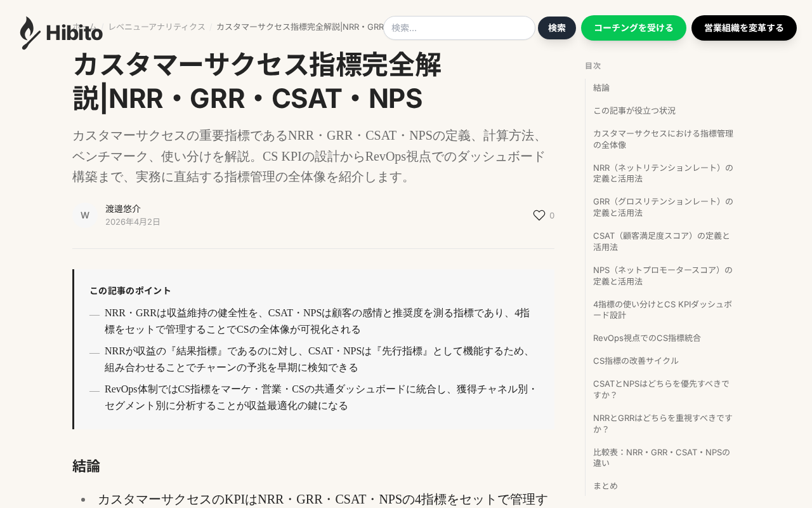Image resolution: width=812 pixels, height=508 pixels.
Task: Click the date 2026年4月2日
Action: pyautogui.click(x=133, y=222)
